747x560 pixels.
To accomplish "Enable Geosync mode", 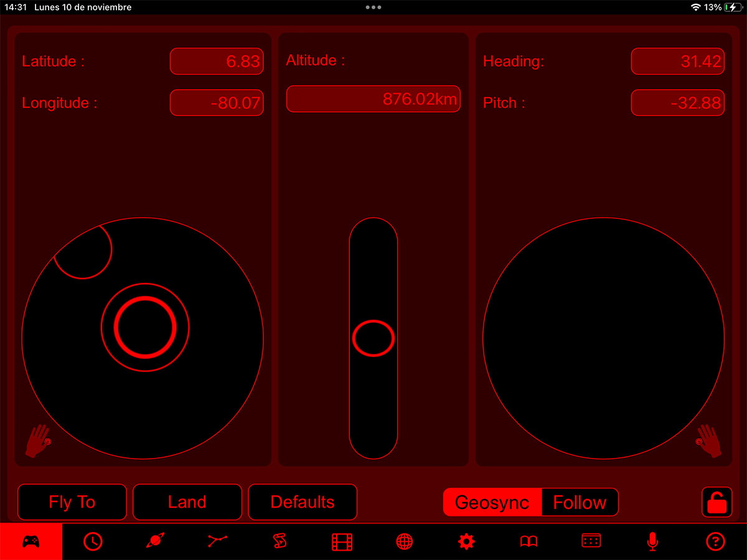I will coord(492,502).
